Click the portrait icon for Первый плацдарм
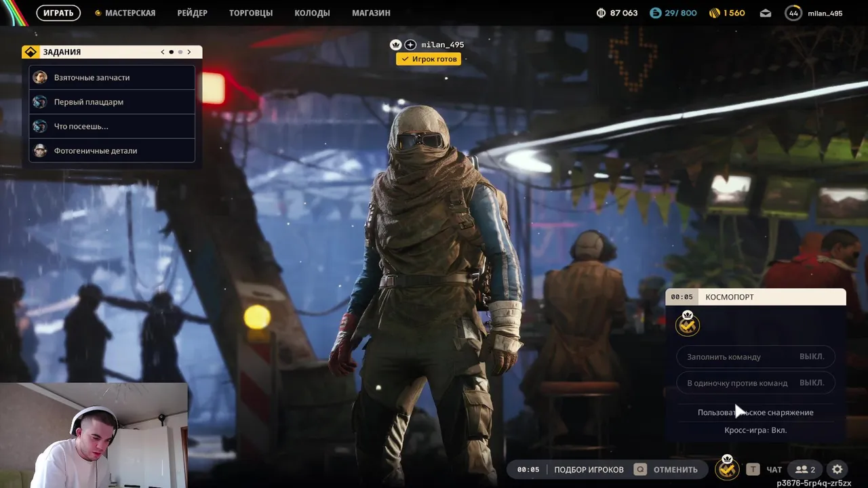This screenshot has width=868, height=488. pyautogui.click(x=40, y=102)
